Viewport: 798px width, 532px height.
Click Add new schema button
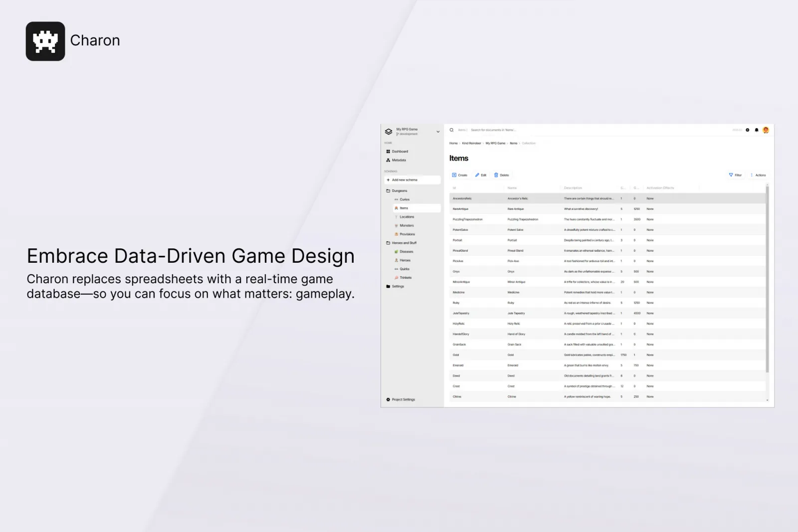(412, 180)
